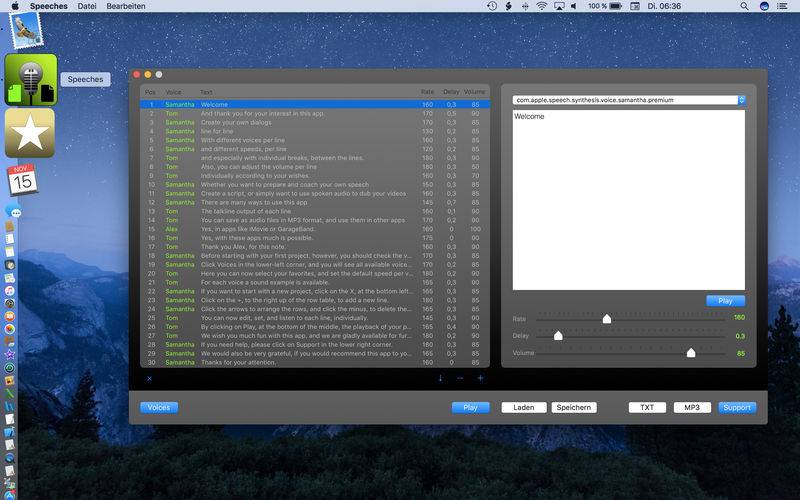Click the Voices button
The height and width of the screenshot is (500, 800).
pos(159,408)
